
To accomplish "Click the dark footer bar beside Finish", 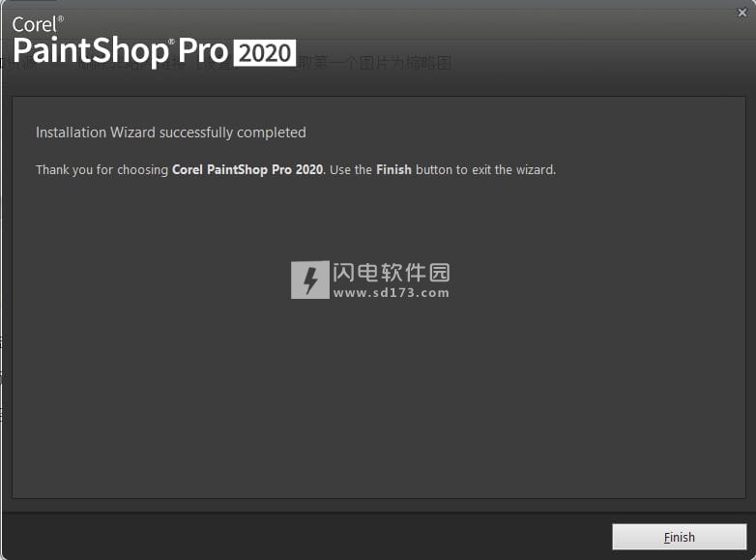I will pos(306,536).
